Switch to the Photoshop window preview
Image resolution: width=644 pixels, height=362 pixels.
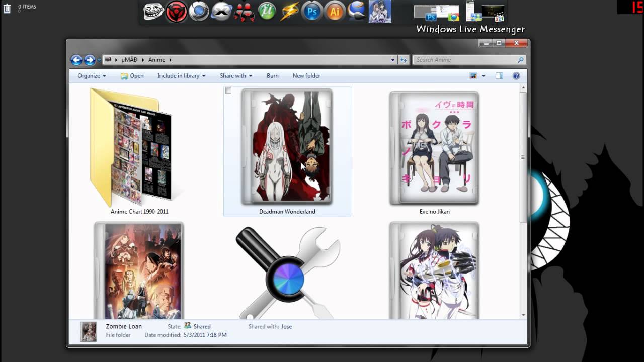[425, 13]
